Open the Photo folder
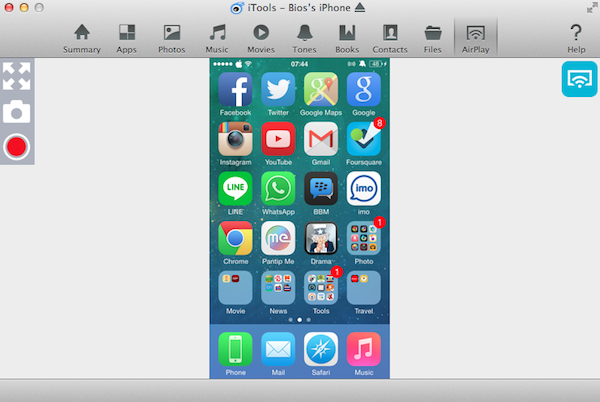Image resolution: width=600 pixels, height=402 pixels. [364, 238]
